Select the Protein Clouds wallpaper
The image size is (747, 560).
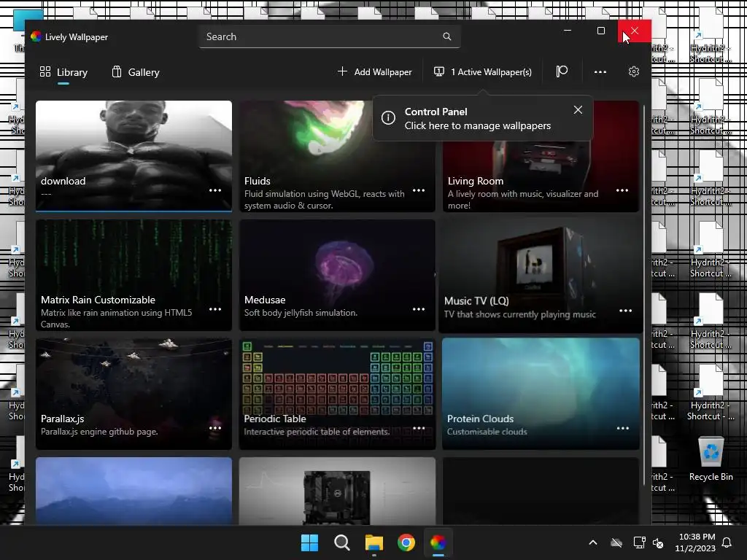(x=541, y=394)
